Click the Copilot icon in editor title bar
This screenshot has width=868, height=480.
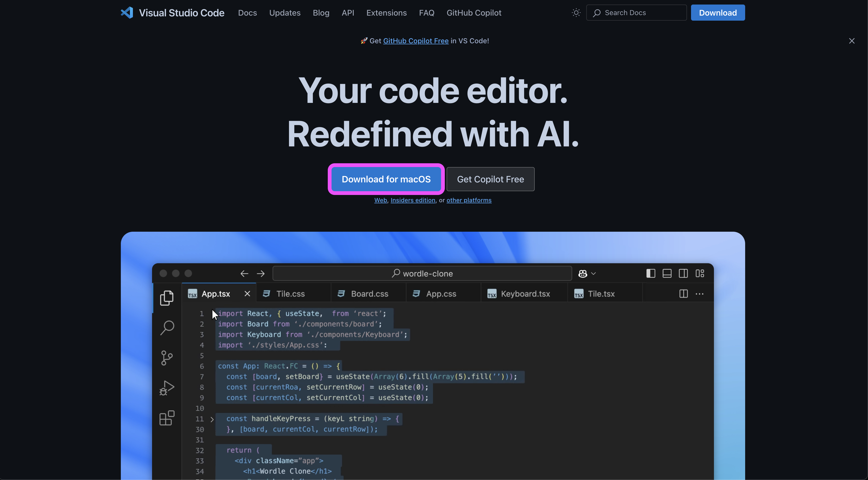tap(583, 273)
